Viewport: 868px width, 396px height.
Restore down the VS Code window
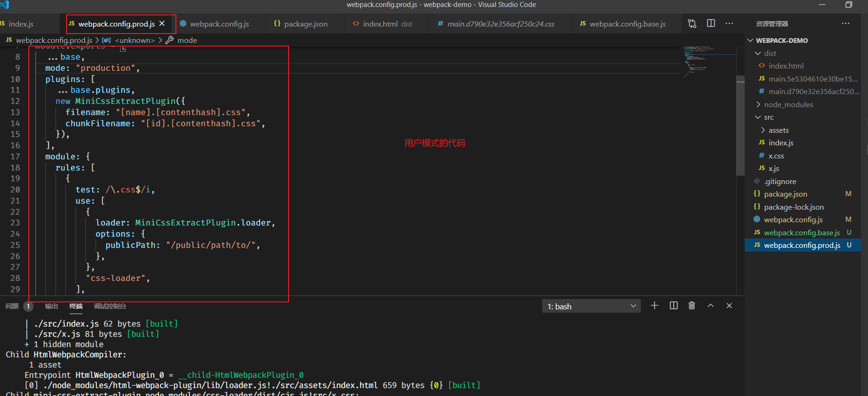point(849,5)
